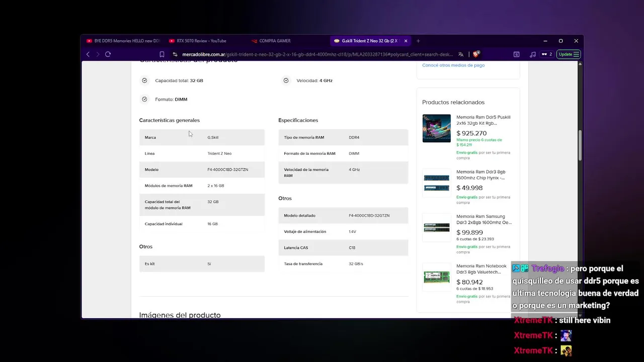This screenshot has width=644, height=362.
Task: Click Mismo precio 6 cuotas text
Action: pyautogui.click(x=479, y=142)
